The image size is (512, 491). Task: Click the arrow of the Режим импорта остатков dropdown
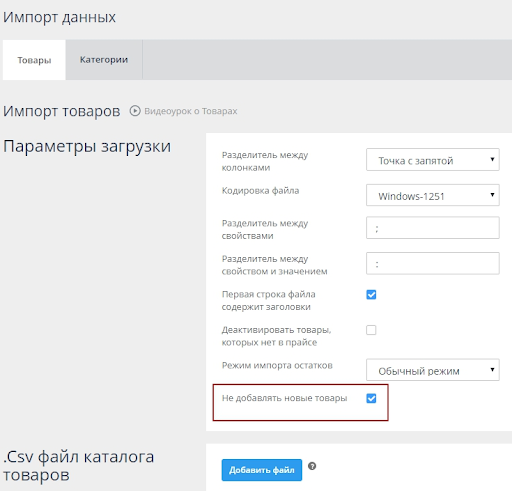492,369
